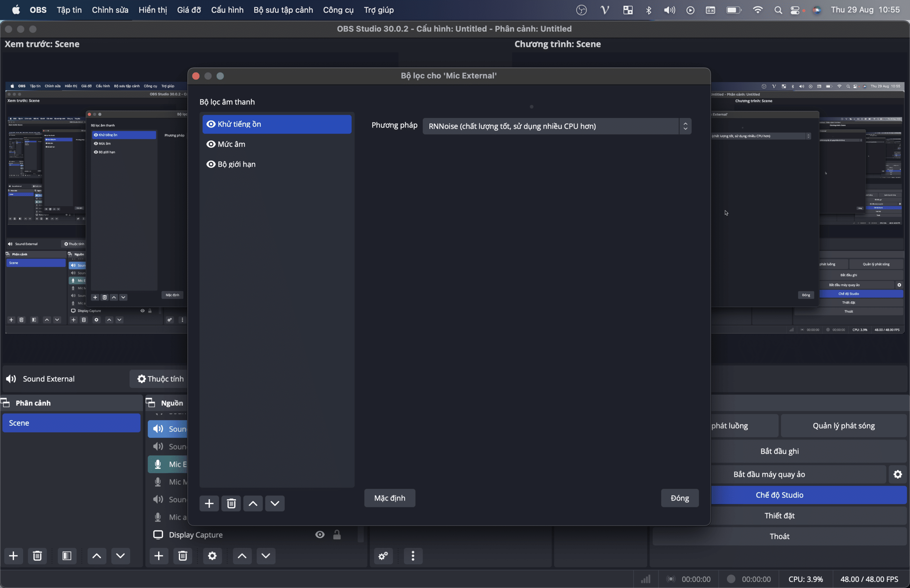910x588 pixels.
Task: Select the Bộ giới hạn filter row
Action: [x=277, y=164]
